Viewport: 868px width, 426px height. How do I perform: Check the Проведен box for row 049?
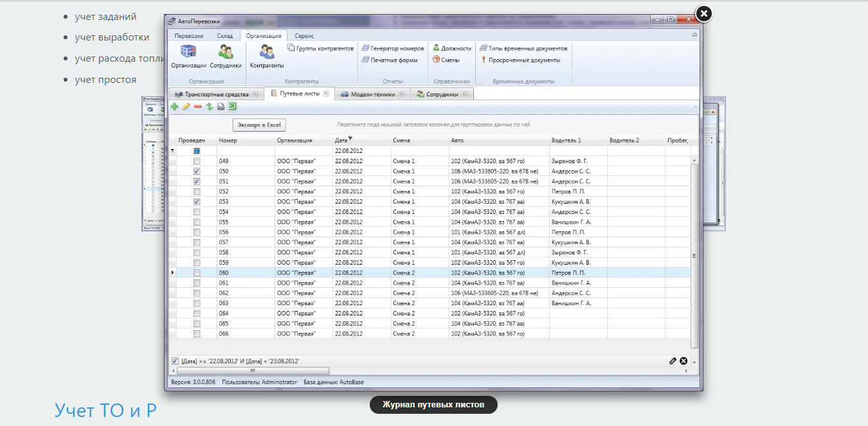coord(197,161)
